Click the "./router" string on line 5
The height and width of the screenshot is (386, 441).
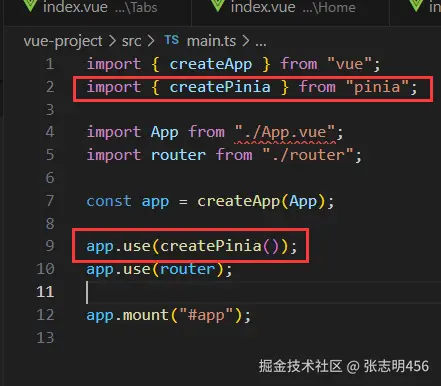tap(308, 155)
